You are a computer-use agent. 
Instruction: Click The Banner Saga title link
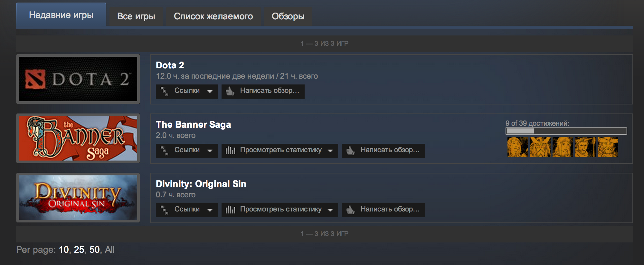click(x=194, y=124)
